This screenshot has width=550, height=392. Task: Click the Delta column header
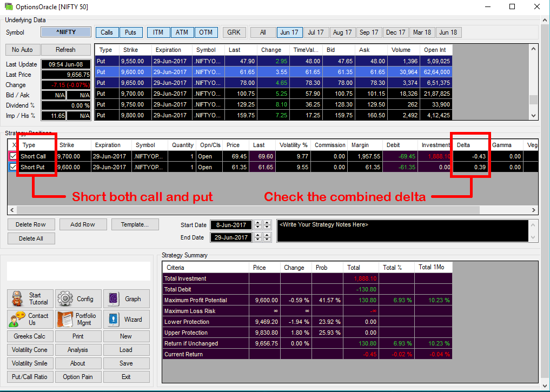(471, 145)
